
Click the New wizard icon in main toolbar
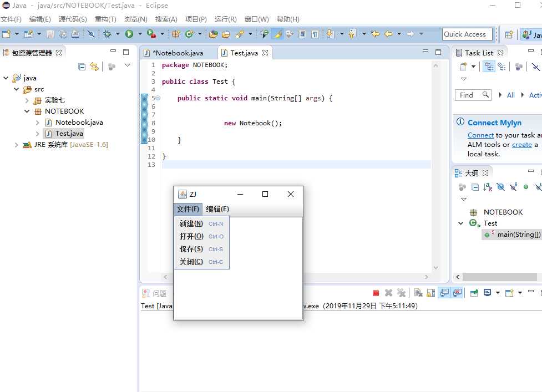[7, 34]
